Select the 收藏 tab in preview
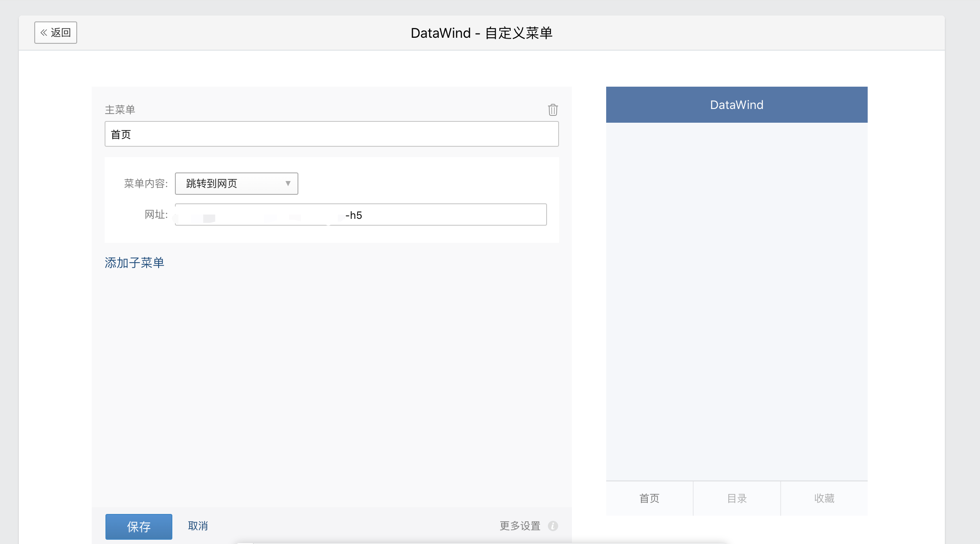 tap(824, 499)
